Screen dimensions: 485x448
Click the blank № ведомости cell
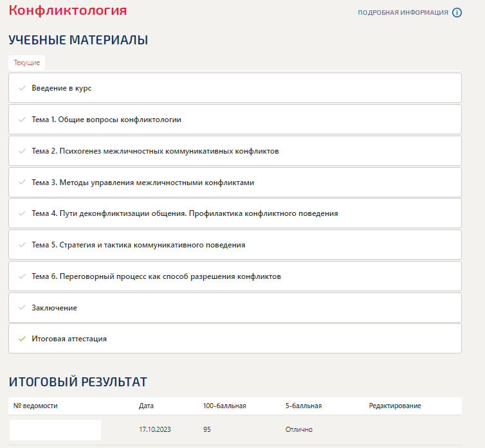[x=55, y=430]
